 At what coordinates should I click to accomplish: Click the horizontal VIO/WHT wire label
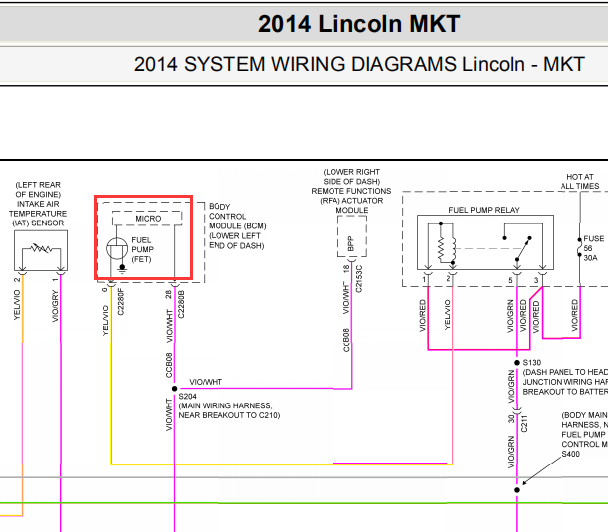tap(206, 382)
